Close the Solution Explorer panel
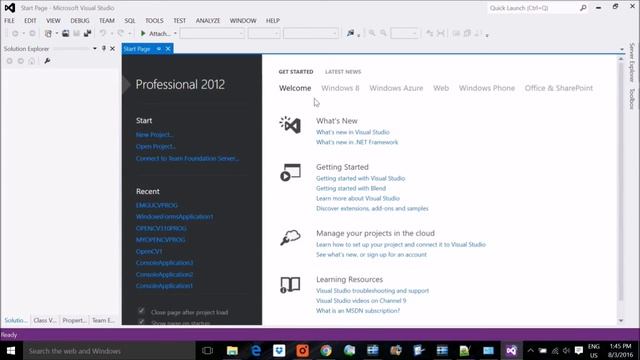Viewport: 640px width, 360px height. click(x=113, y=49)
